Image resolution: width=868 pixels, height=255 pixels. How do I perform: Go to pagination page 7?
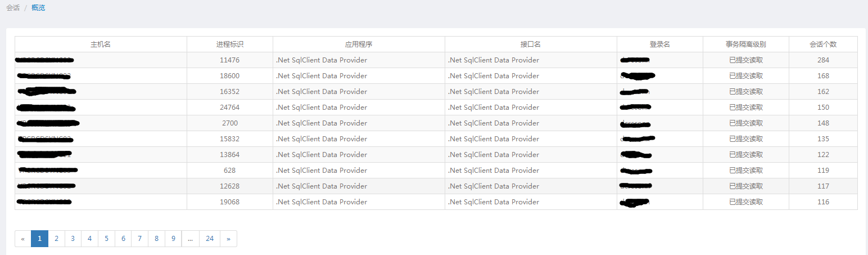point(140,239)
